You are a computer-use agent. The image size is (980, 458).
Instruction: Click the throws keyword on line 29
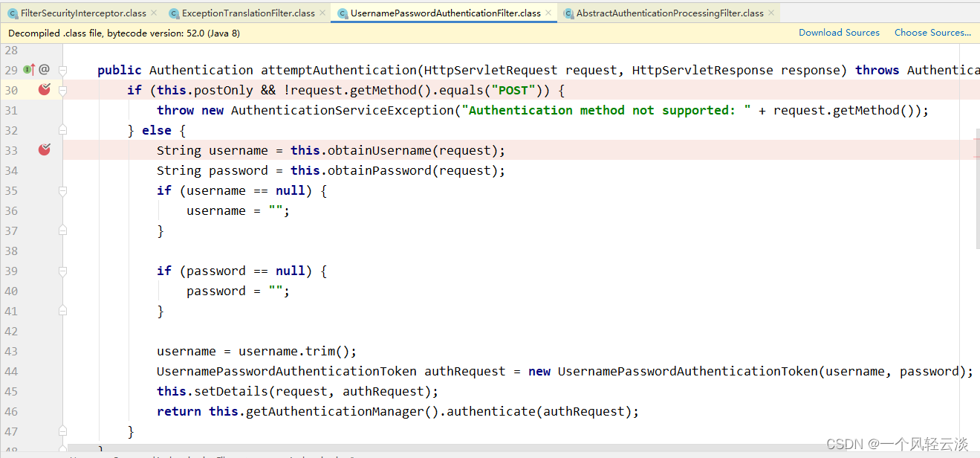click(x=877, y=70)
